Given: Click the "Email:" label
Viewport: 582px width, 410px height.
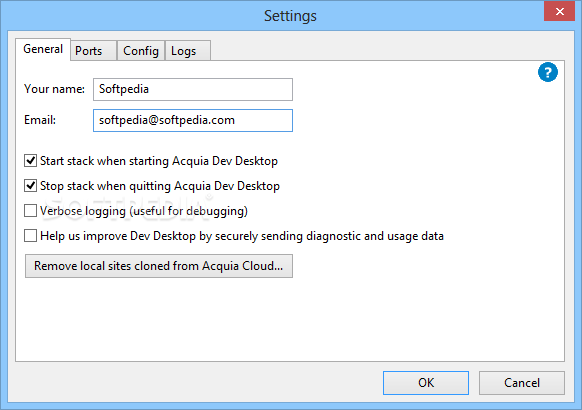Looking at the screenshot, I should (40, 120).
